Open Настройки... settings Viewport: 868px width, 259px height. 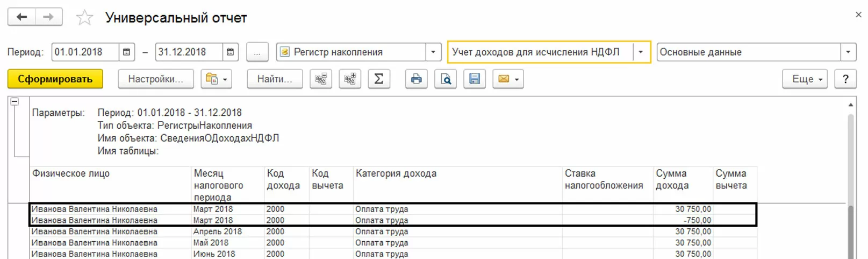click(155, 79)
